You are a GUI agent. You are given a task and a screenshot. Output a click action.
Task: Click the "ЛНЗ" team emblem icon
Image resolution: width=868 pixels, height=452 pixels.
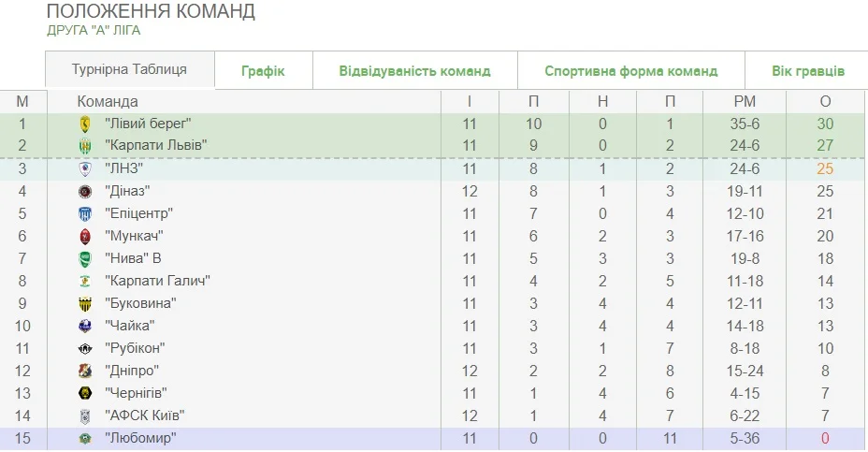click(85, 168)
